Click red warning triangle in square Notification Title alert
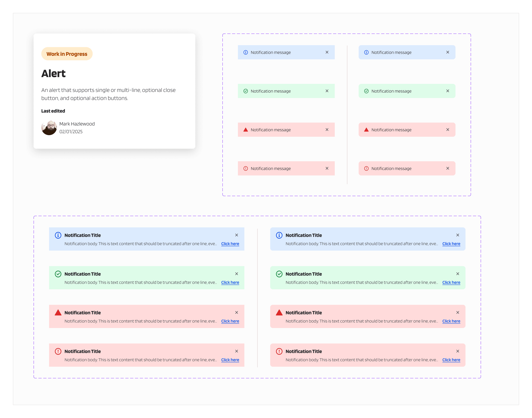This screenshot has width=532, height=418. [x=58, y=313]
